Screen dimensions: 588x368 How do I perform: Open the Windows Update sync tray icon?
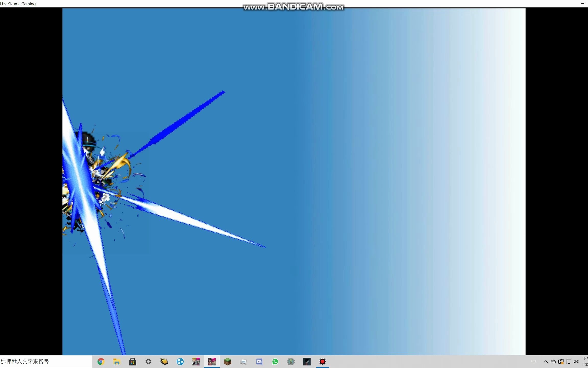[561, 362]
